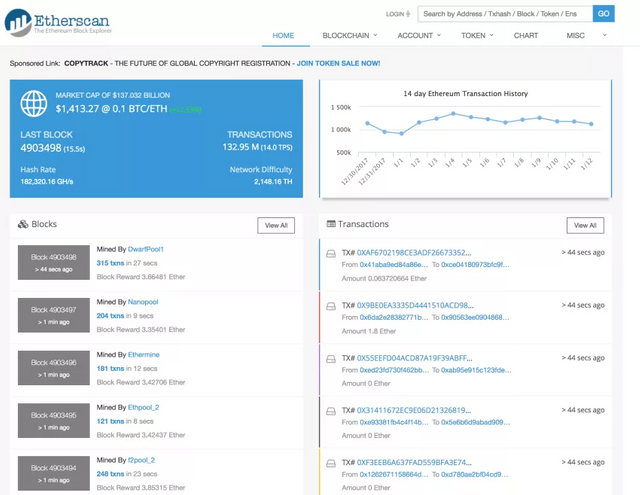Click the drive icon beside TX# 0XF3EEB6A637FAD559BFA3E74
This screenshot has width=640, height=495.
tap(331, 464)
